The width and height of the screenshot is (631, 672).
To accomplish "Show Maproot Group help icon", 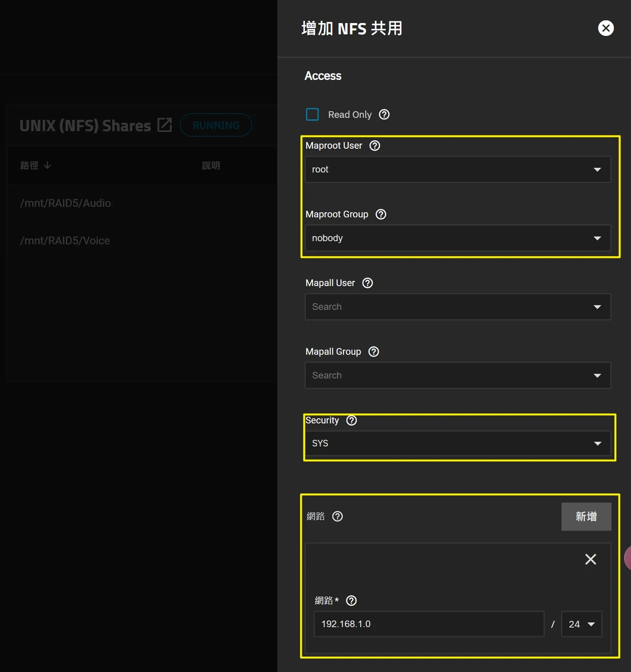I will pos(381,214).
